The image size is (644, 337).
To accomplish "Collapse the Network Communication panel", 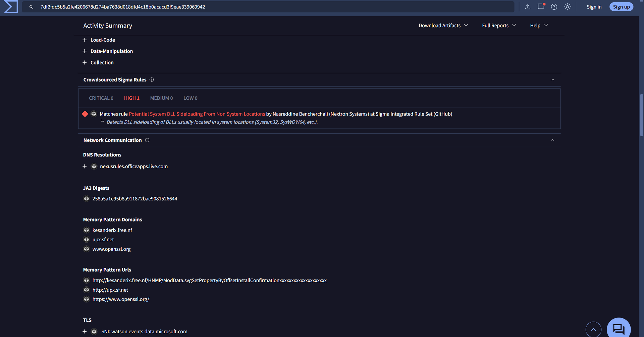I will [553, 140].
